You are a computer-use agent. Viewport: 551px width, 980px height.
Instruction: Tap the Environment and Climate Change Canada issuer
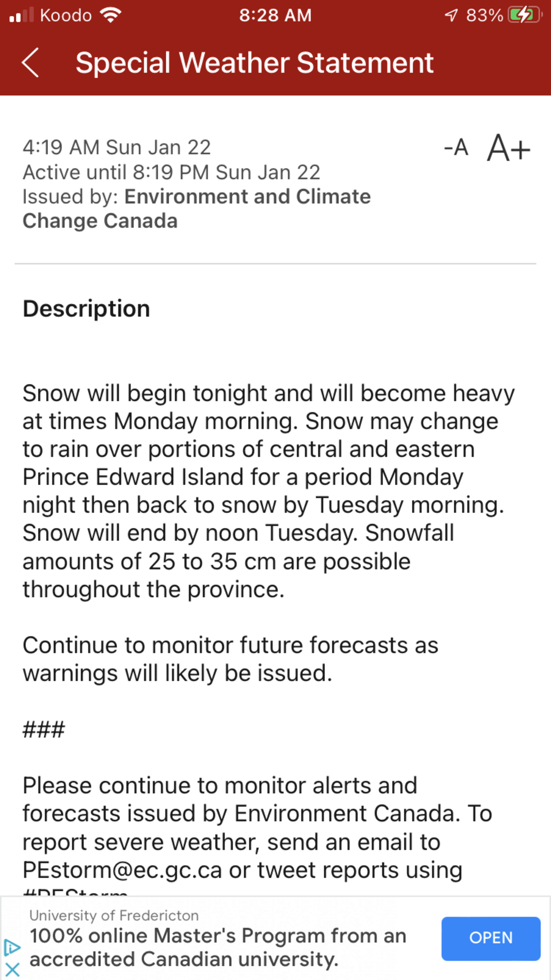[x=196, y=209]
